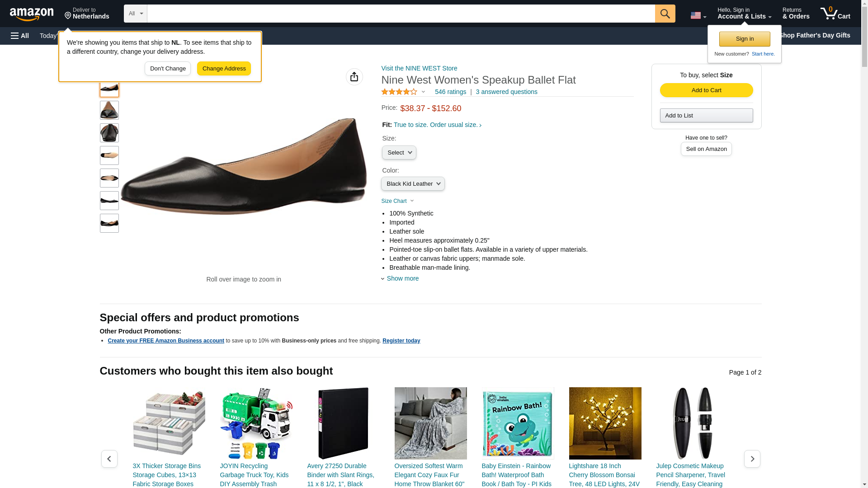868x488 pixels.
Task: Select the second shoe thumbnail image
Action: pos(109,110)
